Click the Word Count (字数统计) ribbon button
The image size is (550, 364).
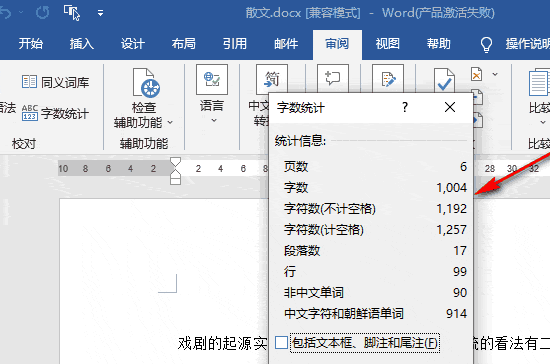pyautogui.click(x=55, y=113)
